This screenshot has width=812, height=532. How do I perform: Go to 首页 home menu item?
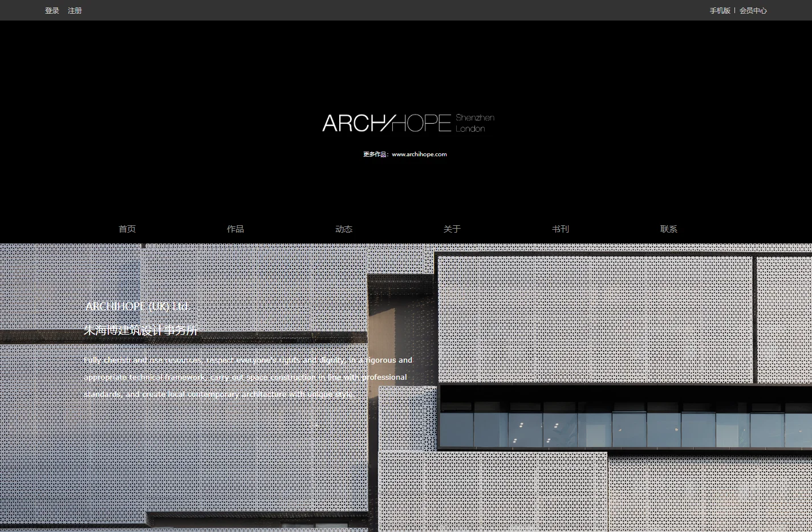click(x=127, y=229)
